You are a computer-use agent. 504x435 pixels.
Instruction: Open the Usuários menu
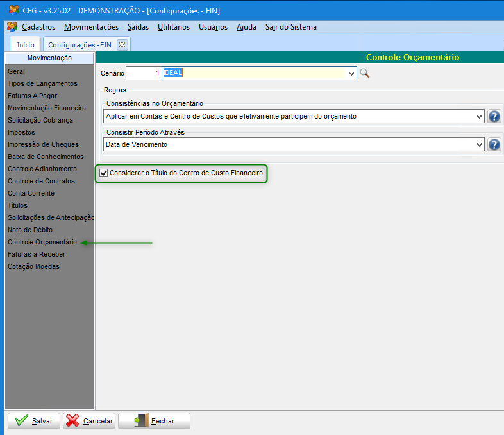coord(213,27)
